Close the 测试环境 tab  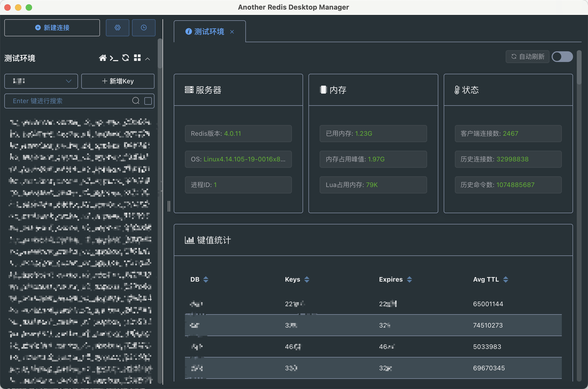point(232,32)
